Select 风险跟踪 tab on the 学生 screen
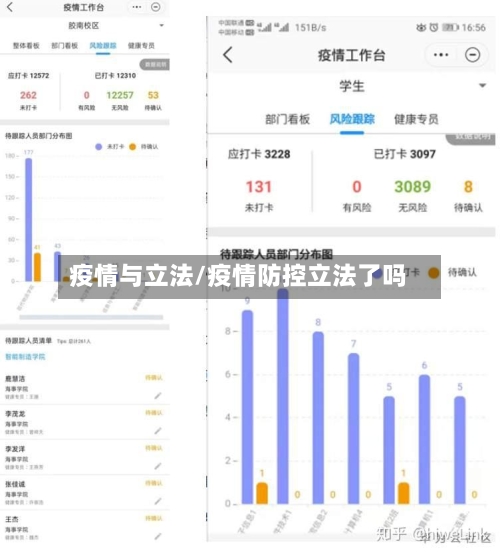 (x=352, y=119)
